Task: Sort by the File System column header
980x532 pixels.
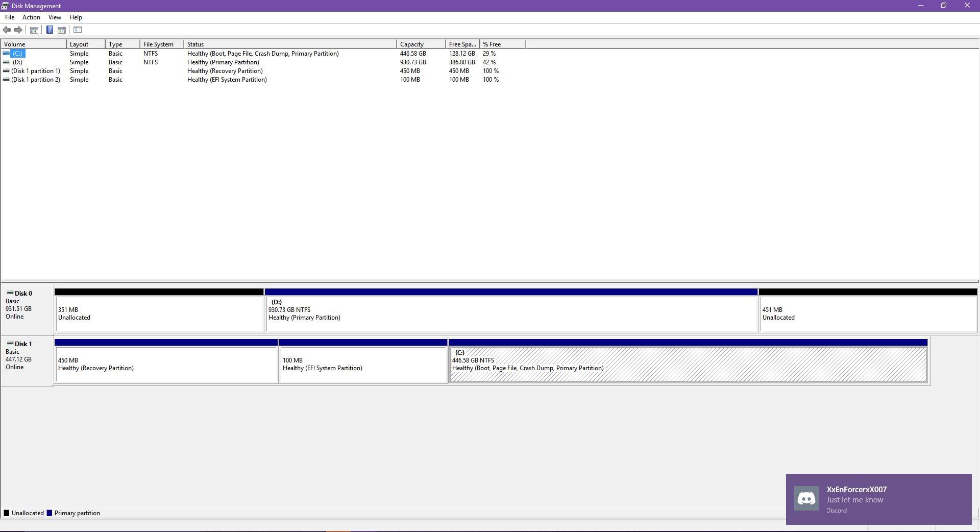Action: (x=162, y=44)
